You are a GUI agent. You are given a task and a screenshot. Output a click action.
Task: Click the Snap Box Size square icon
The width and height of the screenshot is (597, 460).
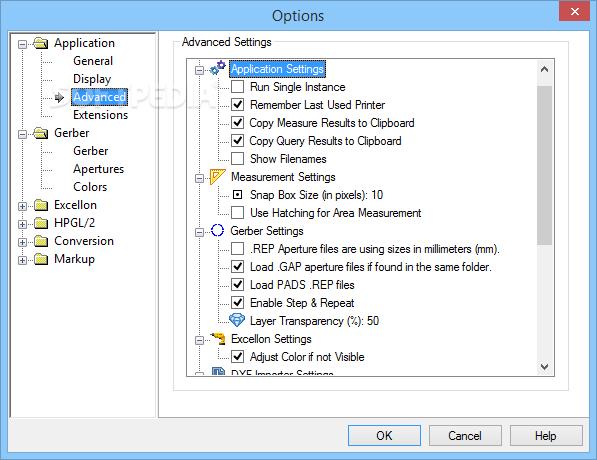click(238, 195)
